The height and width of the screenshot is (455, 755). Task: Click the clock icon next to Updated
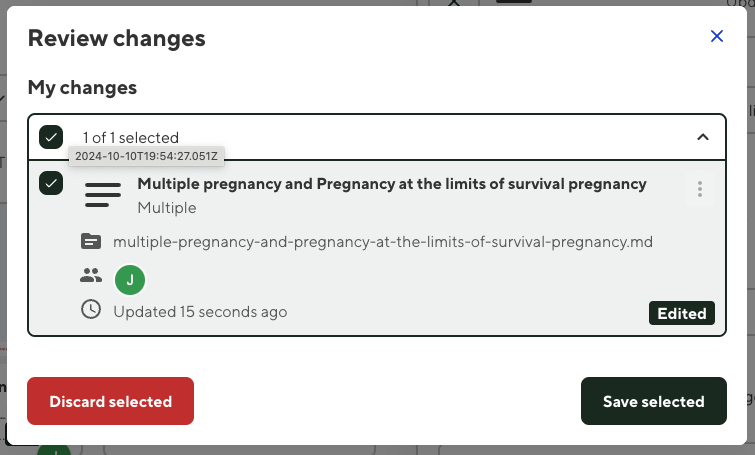pyautogui.click(x=91, y=310)
